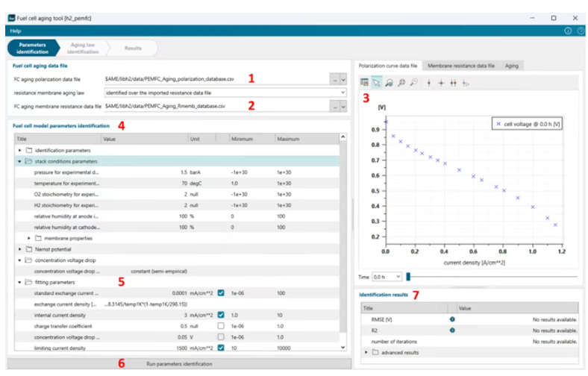
Task: Uncheck standard exchange current checkbox
Action: click(221, 293)
